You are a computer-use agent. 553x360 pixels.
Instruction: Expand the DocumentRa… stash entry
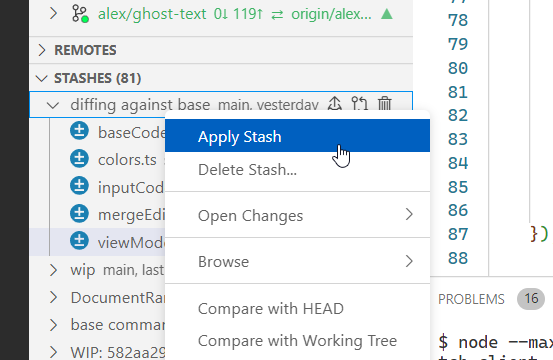(53, 298)
